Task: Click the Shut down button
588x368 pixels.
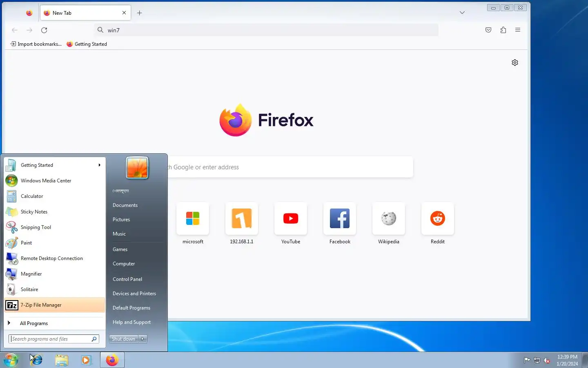Action: pos(124,339)
